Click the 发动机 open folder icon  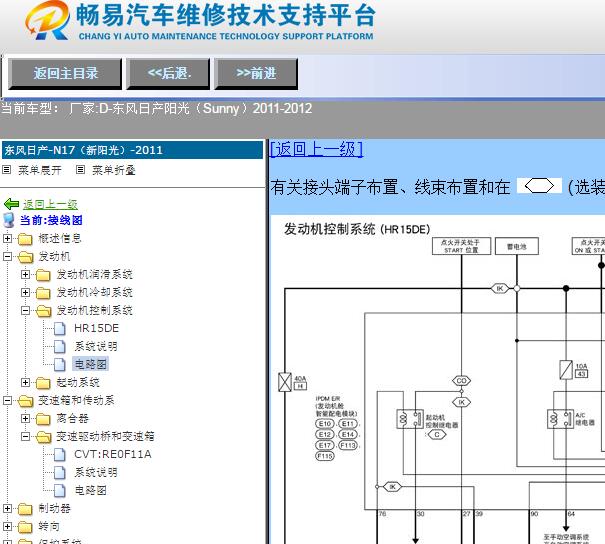point(25,257)
